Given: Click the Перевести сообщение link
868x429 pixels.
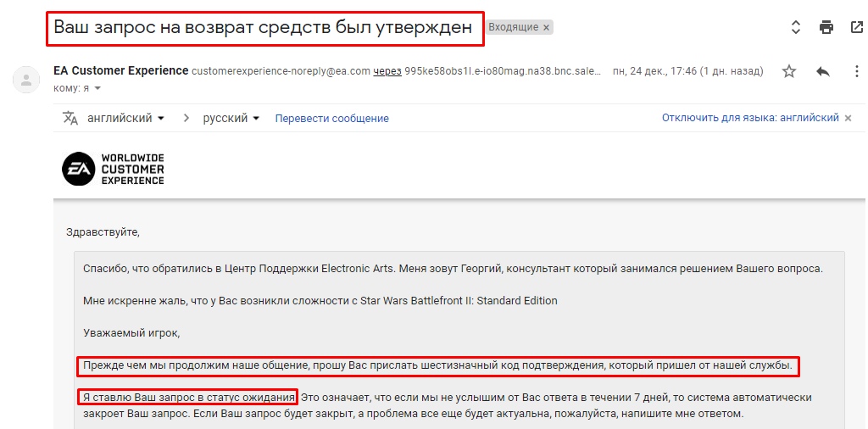Looking at the screenshot, I should click(x=331, y=118).
